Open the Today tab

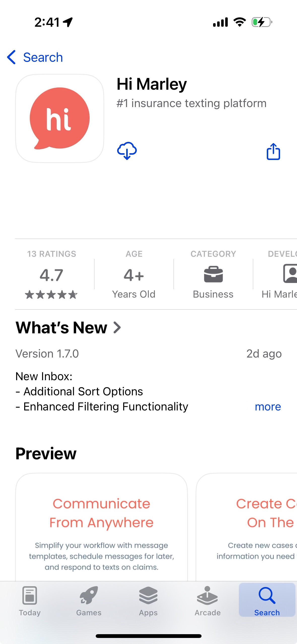(x=30, y=600)
